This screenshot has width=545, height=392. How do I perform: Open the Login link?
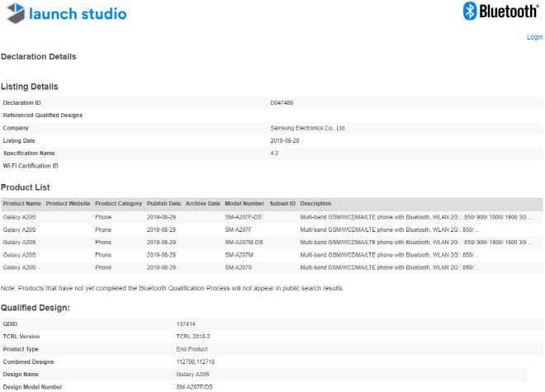(x=534, y=37)
